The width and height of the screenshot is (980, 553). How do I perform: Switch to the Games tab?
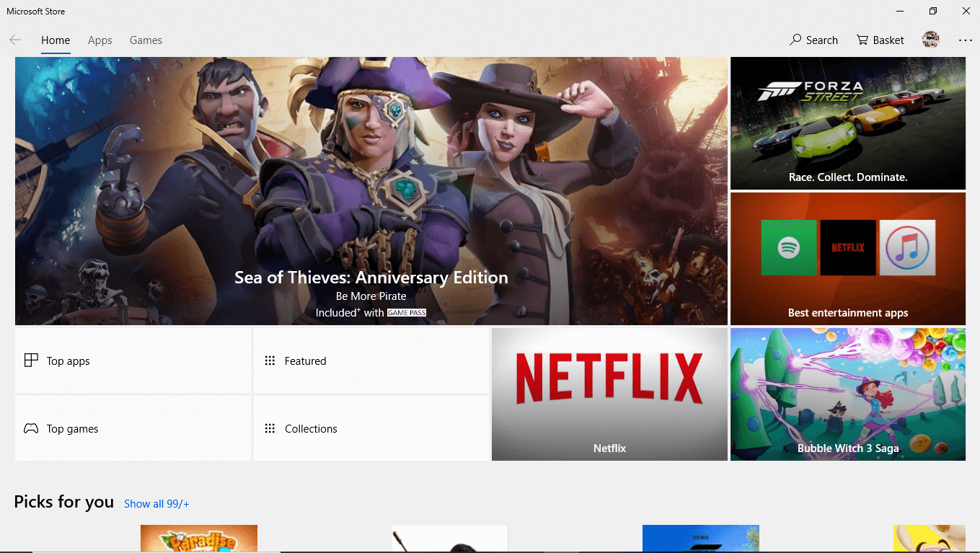146,40
